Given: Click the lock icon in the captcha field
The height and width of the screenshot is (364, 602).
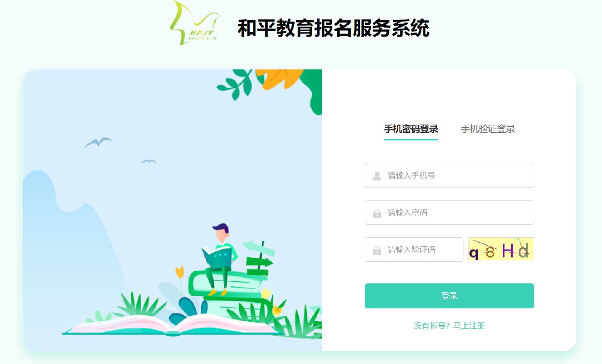Looking at the screenshot, I should (377, 250).
